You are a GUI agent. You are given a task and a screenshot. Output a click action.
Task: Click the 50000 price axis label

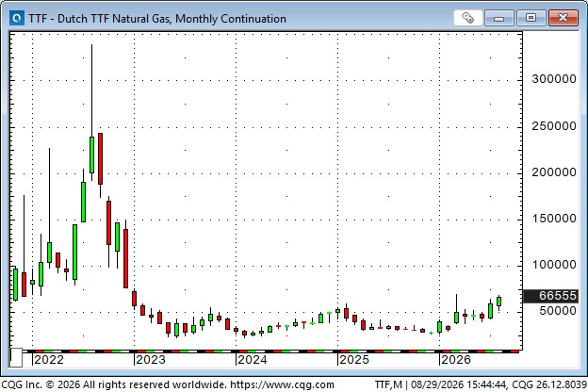point(558,311)
